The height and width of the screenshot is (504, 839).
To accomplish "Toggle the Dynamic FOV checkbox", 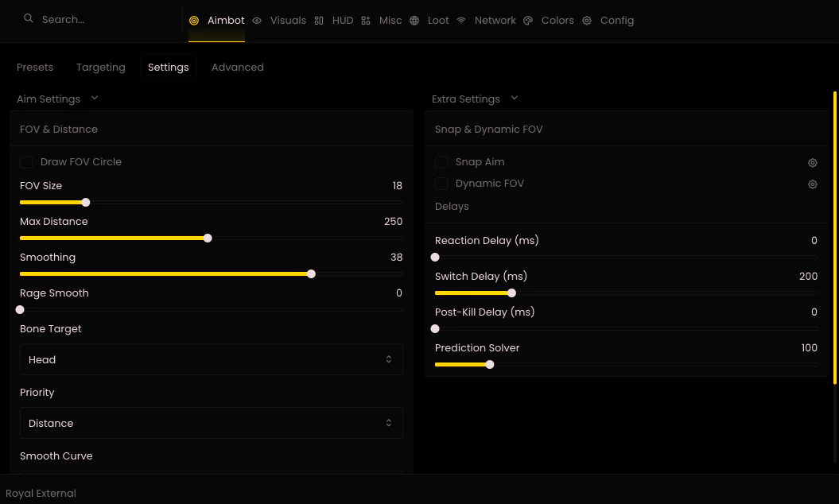I will (x=441, y=184).
